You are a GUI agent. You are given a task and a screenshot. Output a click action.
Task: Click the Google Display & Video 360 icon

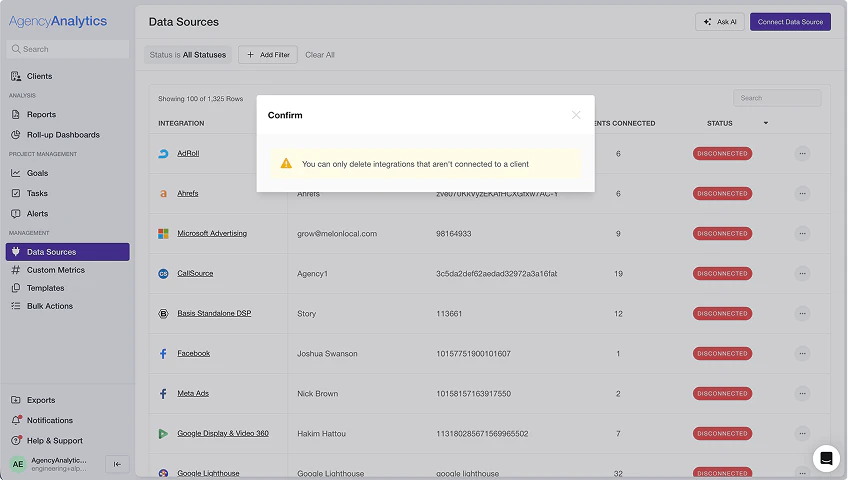(163, 434)
